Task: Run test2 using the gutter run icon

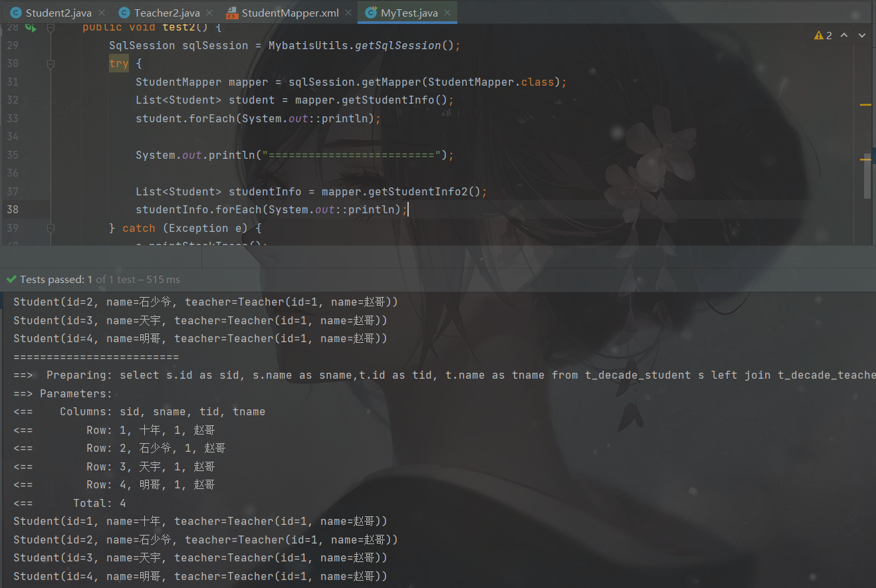Action: tap(31, 28)
